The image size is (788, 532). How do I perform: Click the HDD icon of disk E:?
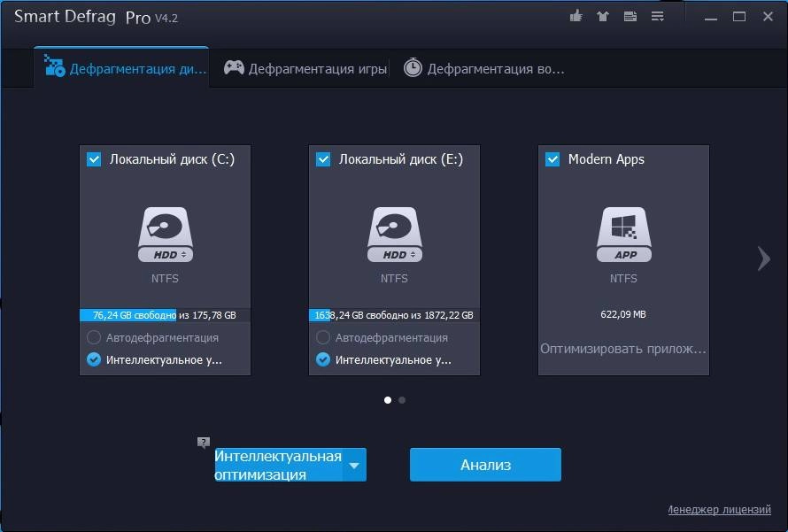(395, 235)
